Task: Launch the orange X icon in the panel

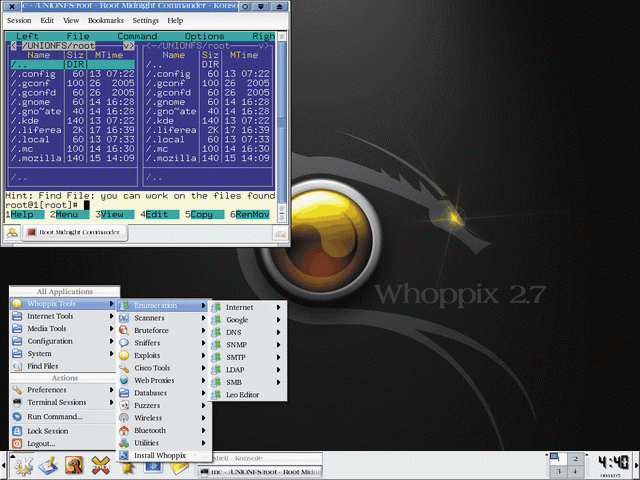Action: click(100, 465)
